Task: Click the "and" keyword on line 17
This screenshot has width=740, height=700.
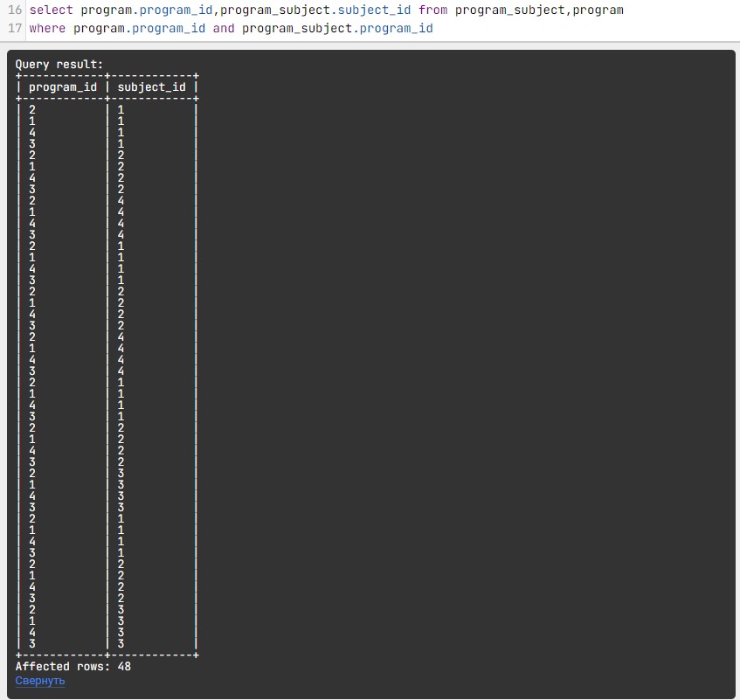Action: point(224,29)
